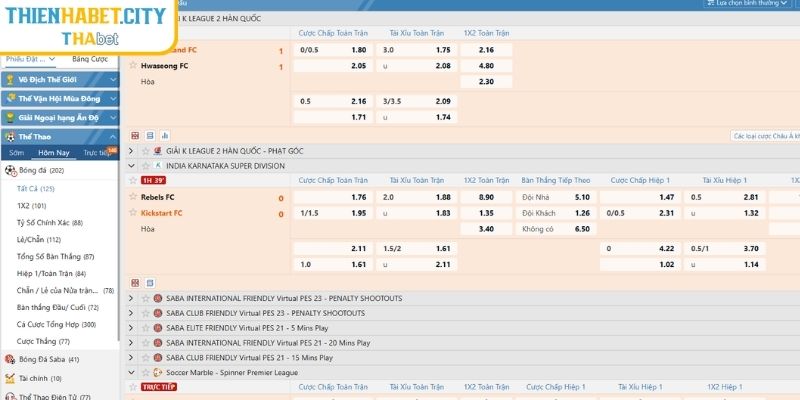
Task: Click the Tài chính chart icon
Action: pos(10,379)
